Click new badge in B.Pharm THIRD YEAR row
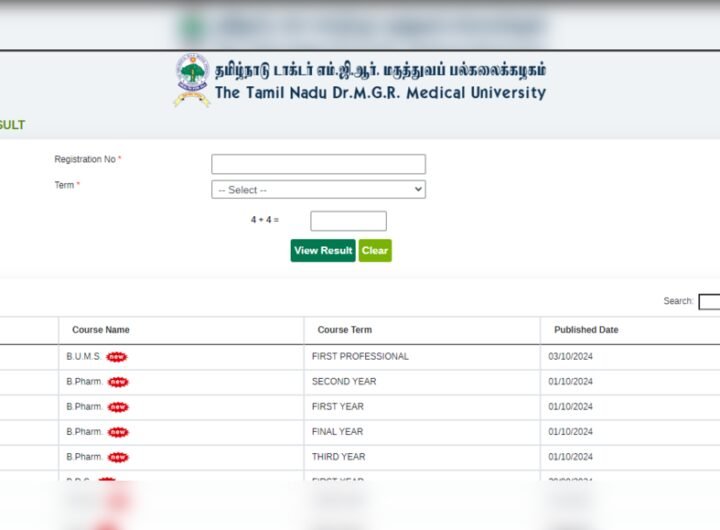This screenshot has width=720, height=530. click(x=118, y=457)
